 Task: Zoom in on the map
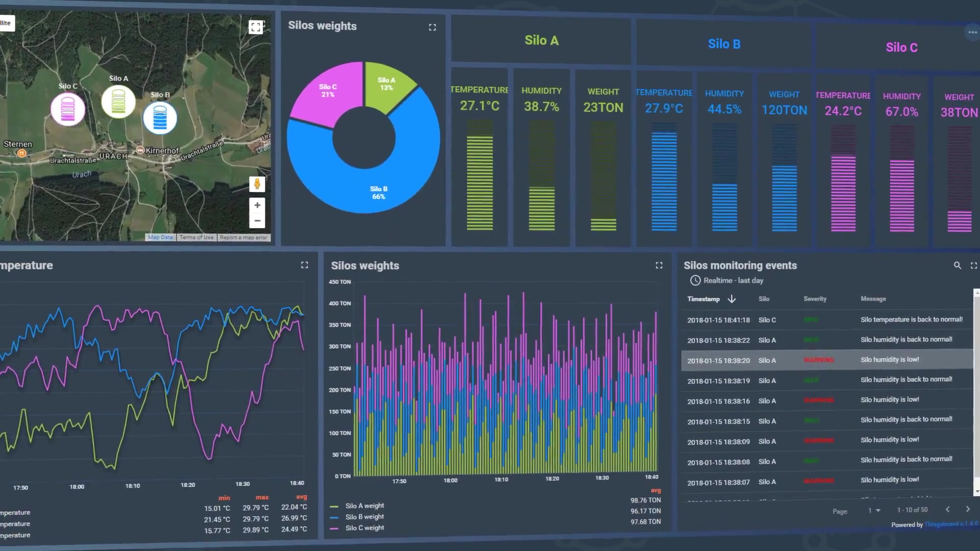pos(257,205)
